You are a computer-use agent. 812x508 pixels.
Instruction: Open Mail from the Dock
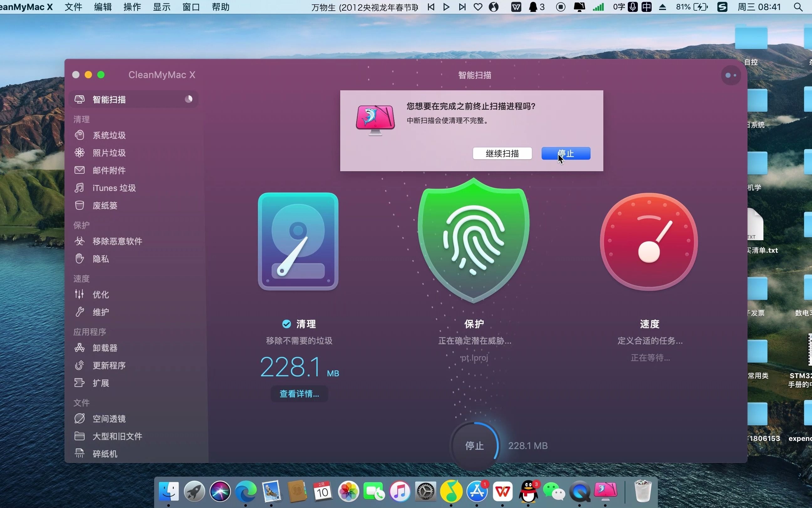click(271, 491)
